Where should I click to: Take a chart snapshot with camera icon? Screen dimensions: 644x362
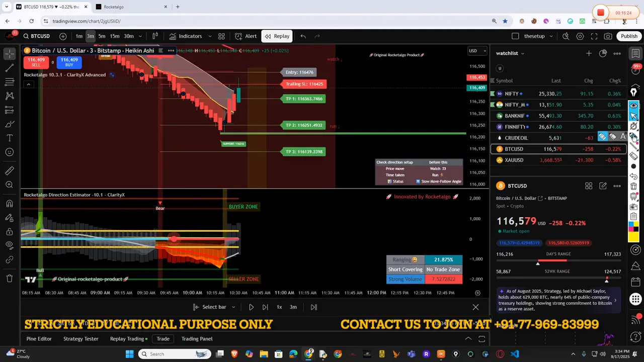coord(608,36)
